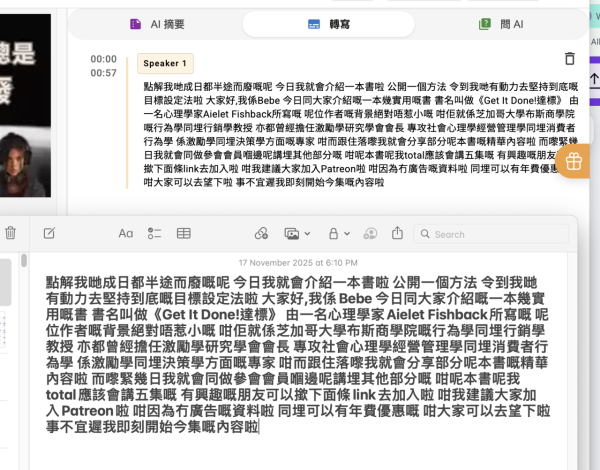This screenshot has width=600, height=470.
Task: Switch to the 轉寫 tab
Action: 328,24
